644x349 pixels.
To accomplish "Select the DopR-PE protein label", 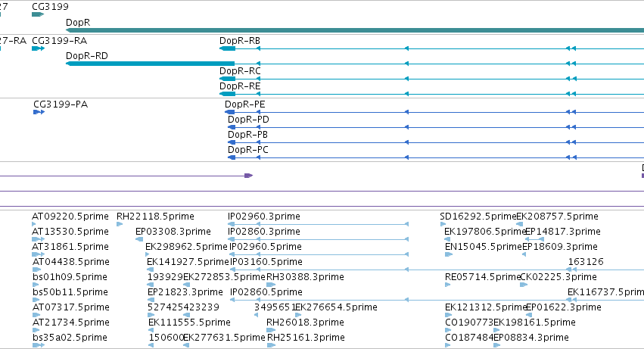I will (x=244, y=104).
